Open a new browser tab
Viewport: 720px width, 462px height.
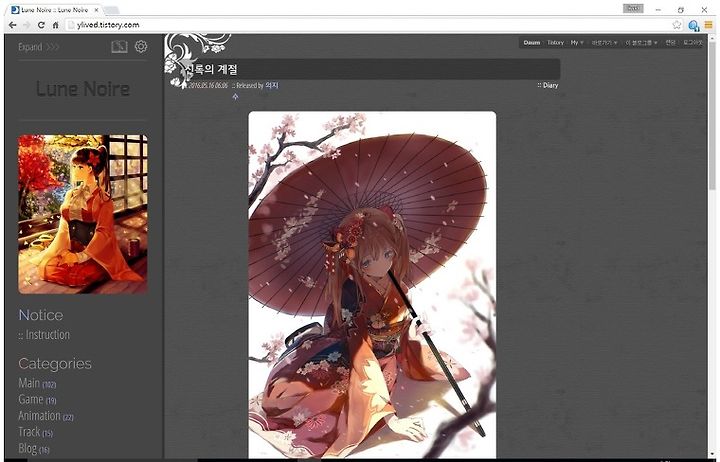tap(112, 10)
